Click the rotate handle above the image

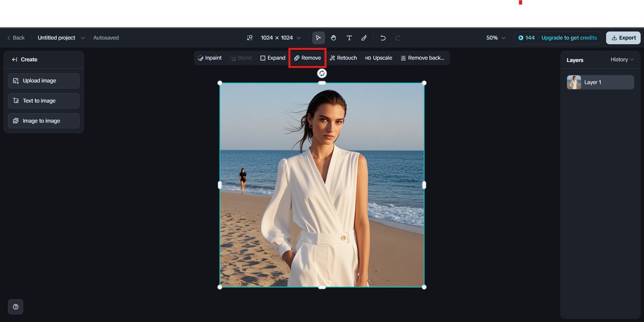pos(322,73)
